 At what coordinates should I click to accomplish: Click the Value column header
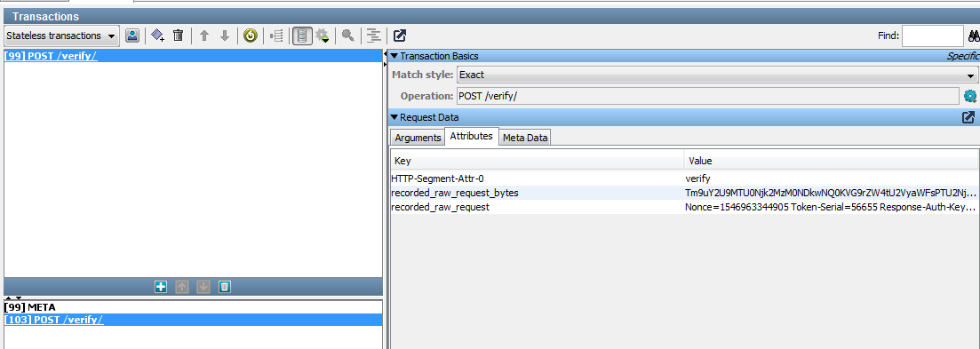pyautogui.click(x=832, y=161)
